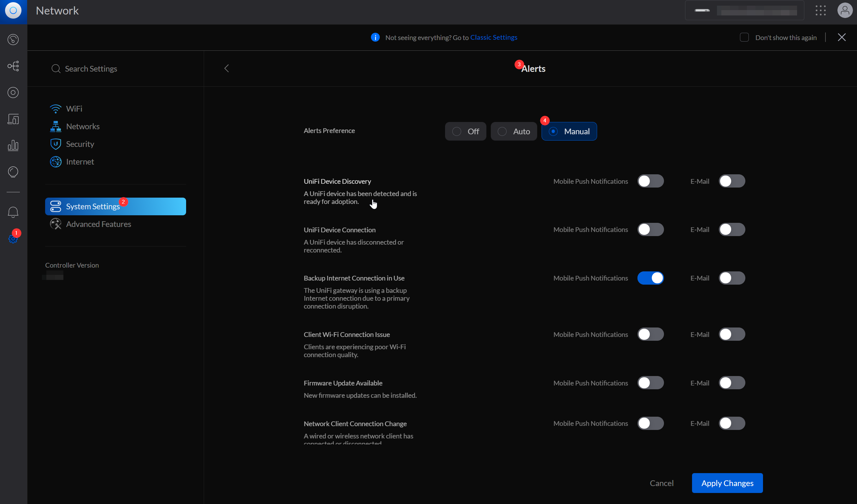This screenshot has height=504, width=857.
Task: Enable Mobile Push for UniFi Device Discovery
Action: pos(650,181)
